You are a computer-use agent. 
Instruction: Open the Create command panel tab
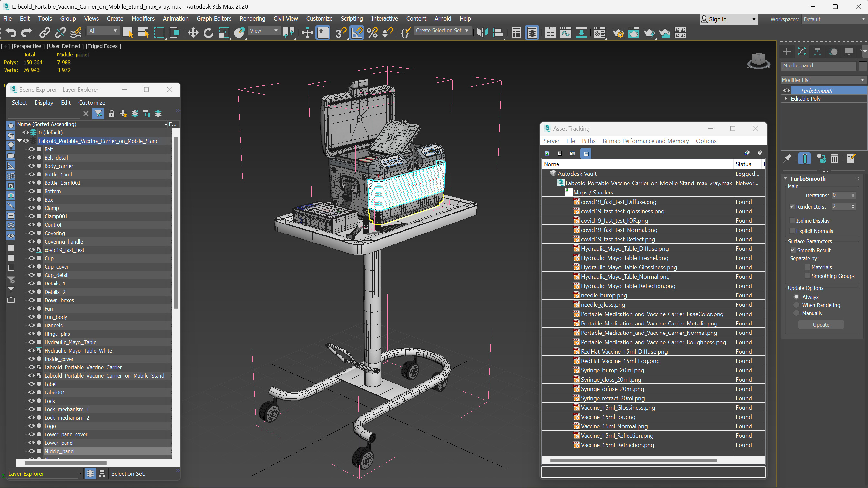[786, 52]
